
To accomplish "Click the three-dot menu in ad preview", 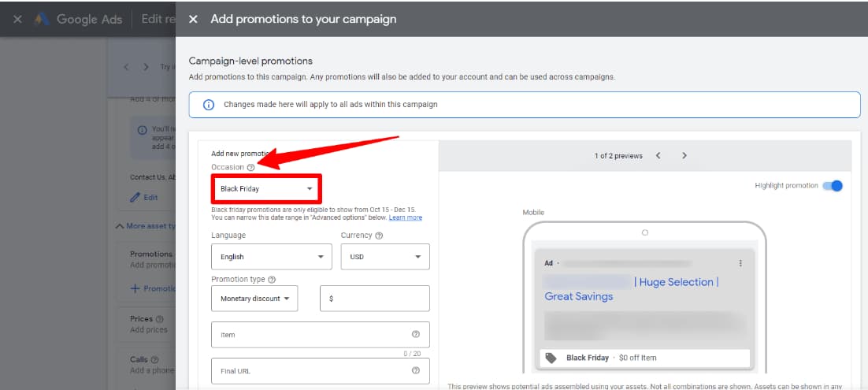I will tap(740, 263).
